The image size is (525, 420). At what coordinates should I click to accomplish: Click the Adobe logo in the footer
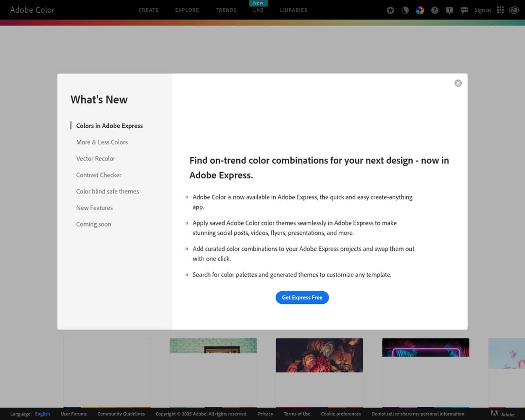pos(494,414)
